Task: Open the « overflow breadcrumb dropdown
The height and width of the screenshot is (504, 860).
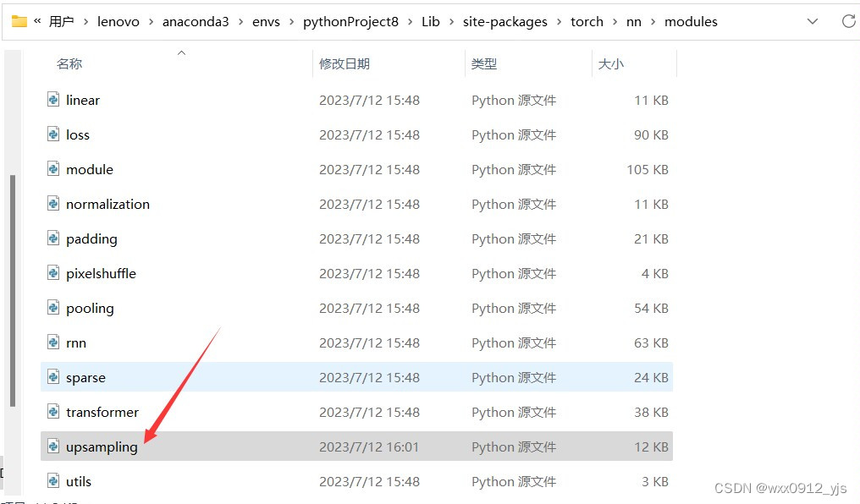Action: click(x=36, y=21)
